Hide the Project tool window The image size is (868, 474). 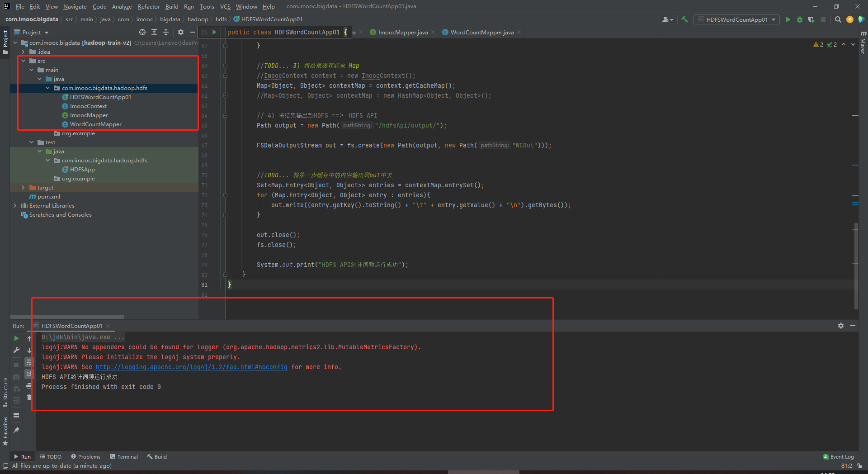click(x=192, y=32)
